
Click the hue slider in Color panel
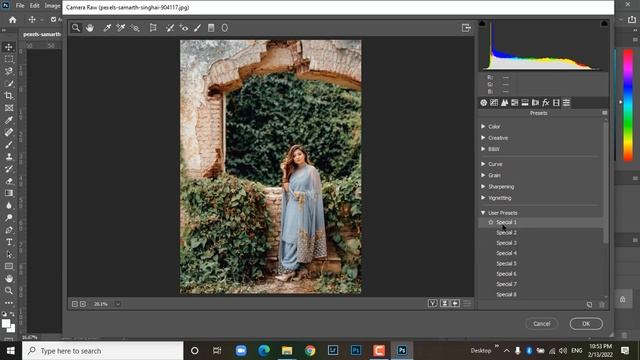(628, 105)
